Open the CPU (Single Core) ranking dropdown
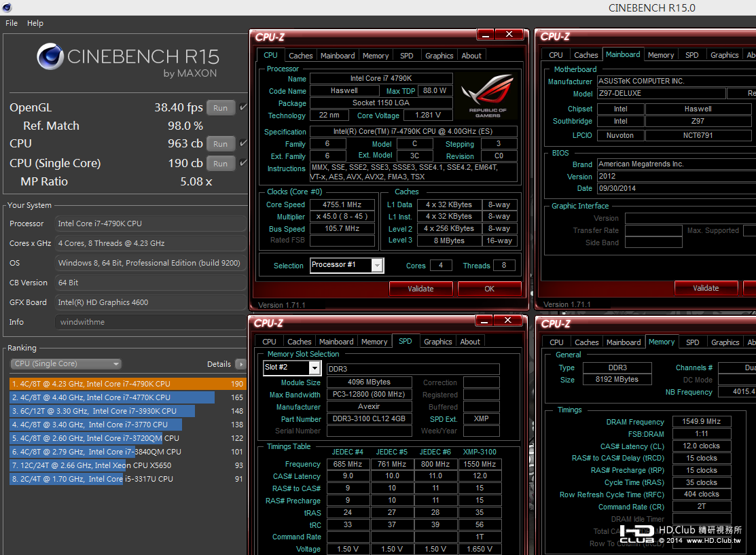The image size is (756, 555). click(x=66, y=364)
